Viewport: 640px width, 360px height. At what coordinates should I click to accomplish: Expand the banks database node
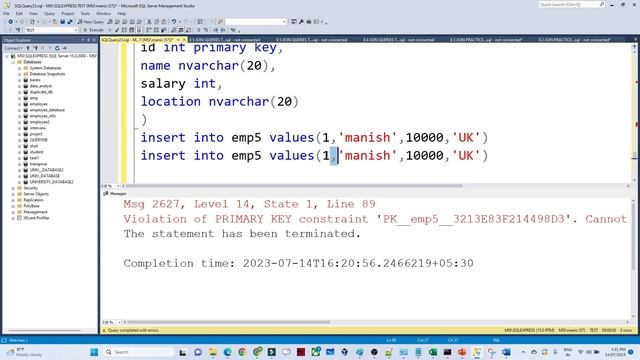19,80
